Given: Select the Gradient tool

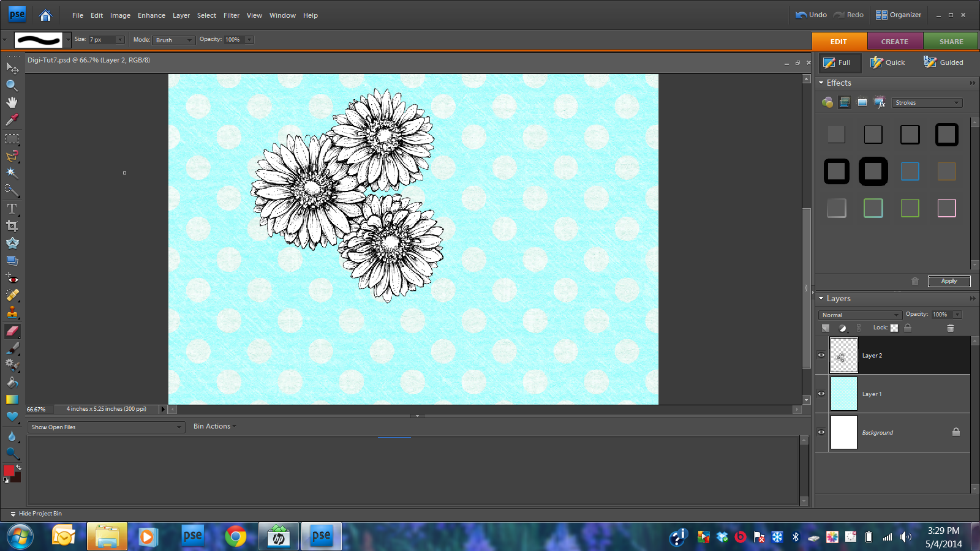Looking at the screenshot, I should 12,400.
